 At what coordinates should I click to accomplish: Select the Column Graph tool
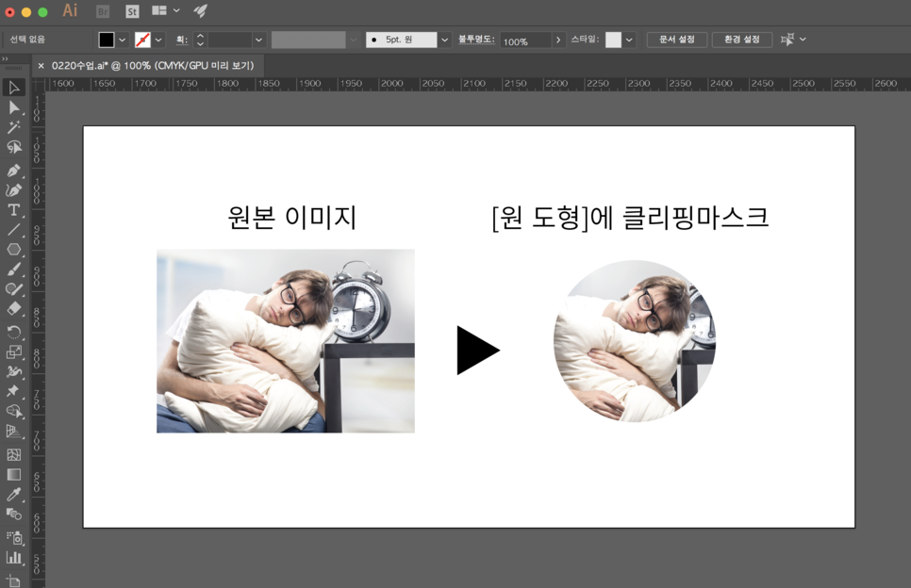pyautogui.click(x=14, y=558)
